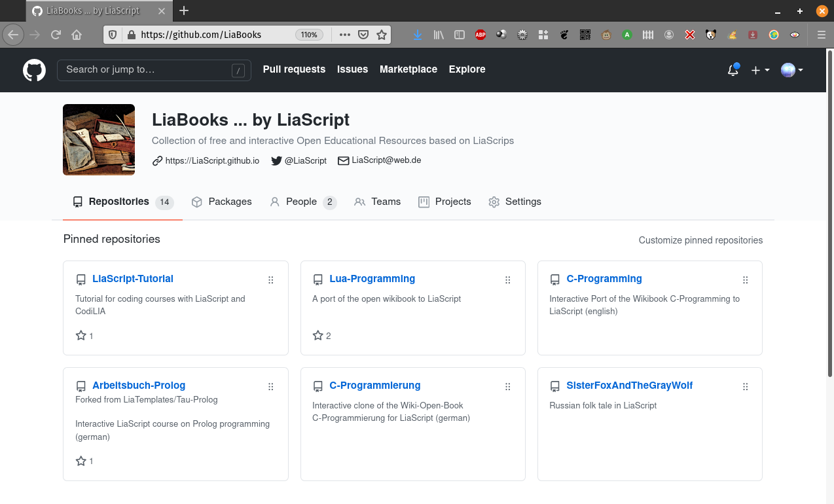
Task: Toggle the sidebar view icon
Action: pyautogui.click(x=460, y=35)
